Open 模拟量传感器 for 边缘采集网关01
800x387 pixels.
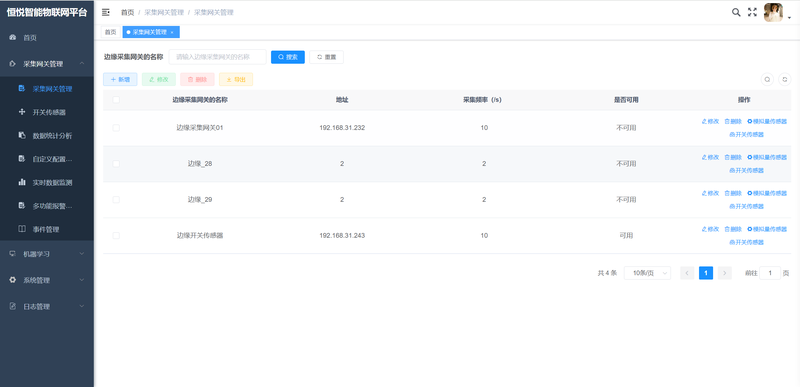(767, 122)
